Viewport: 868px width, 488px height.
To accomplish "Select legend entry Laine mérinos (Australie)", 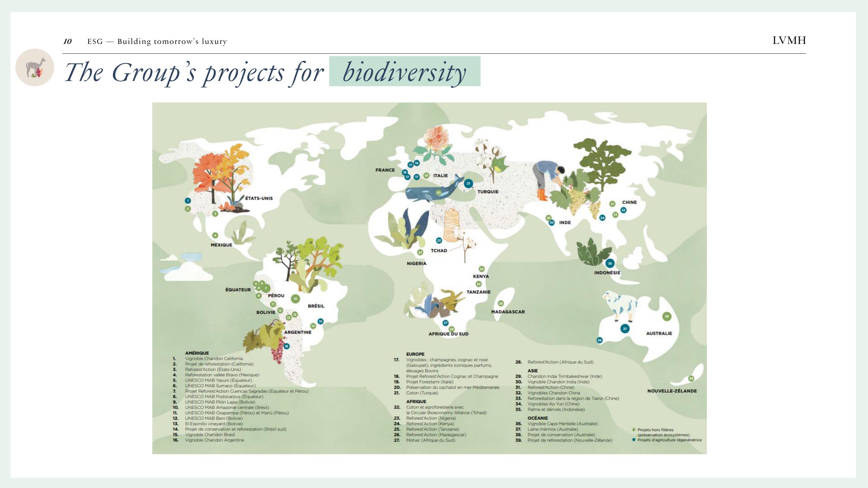I will pyautogui.click(x=553, y=429).
